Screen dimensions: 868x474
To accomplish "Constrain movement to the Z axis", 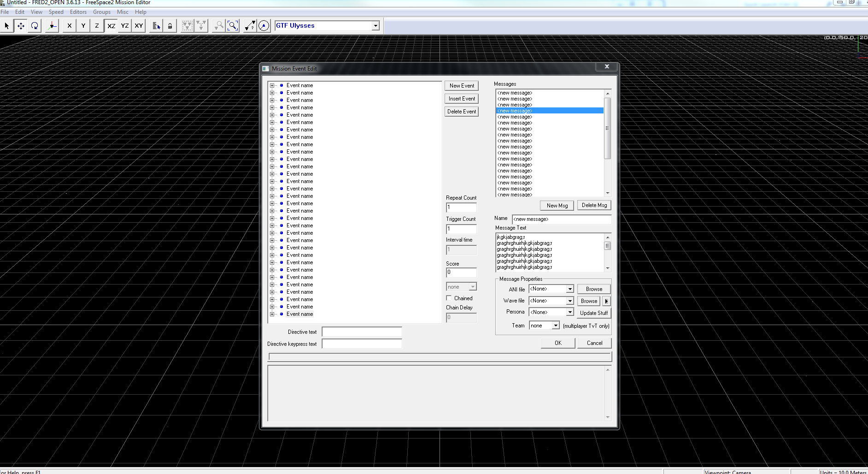I will point(97,26).
